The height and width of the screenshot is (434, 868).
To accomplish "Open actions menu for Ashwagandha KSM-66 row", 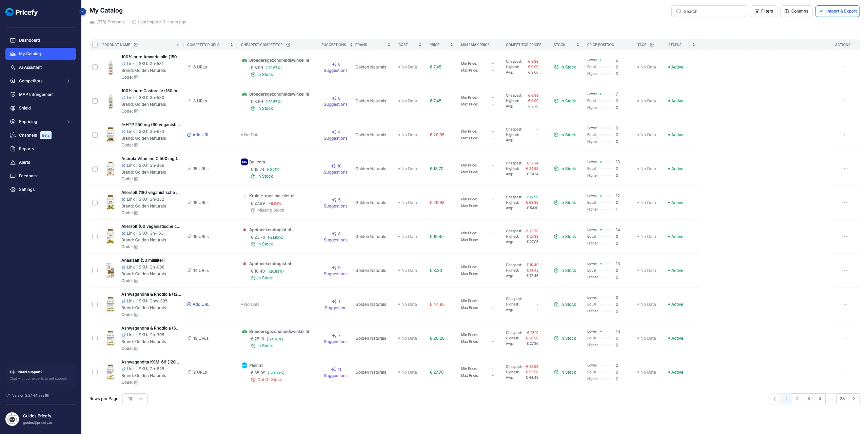I will 846,372.
